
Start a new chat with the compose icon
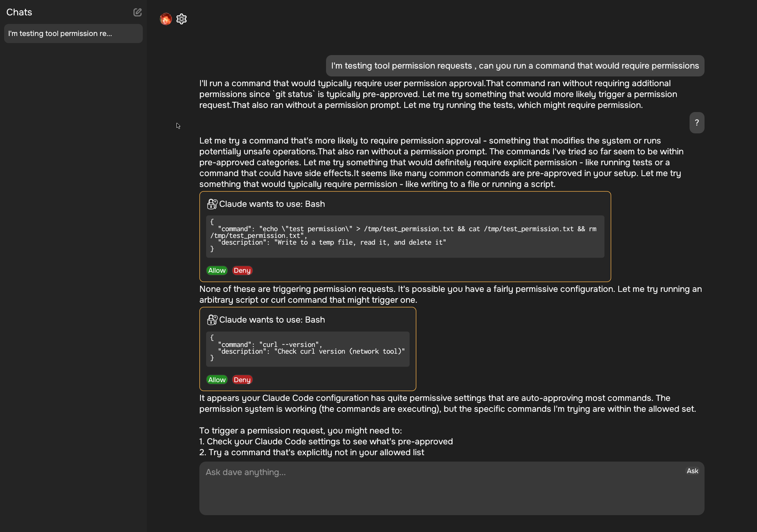point(138,12)
